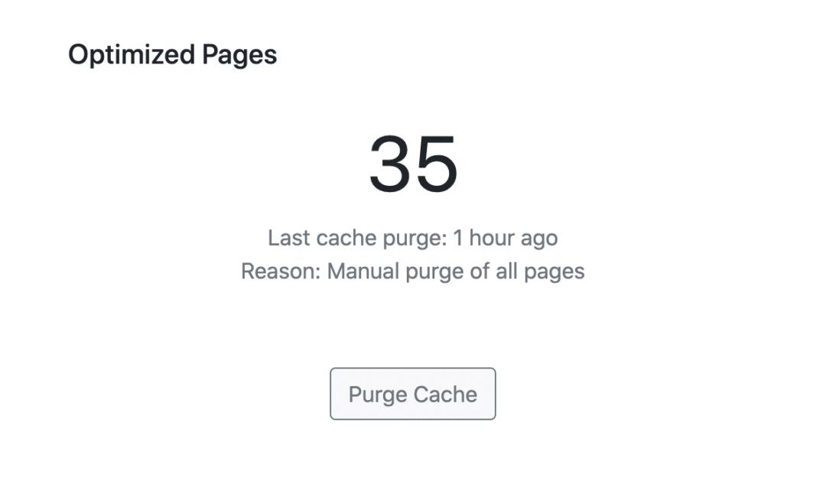Click the word 'hour' in timestamp

[x=493, y=238]
